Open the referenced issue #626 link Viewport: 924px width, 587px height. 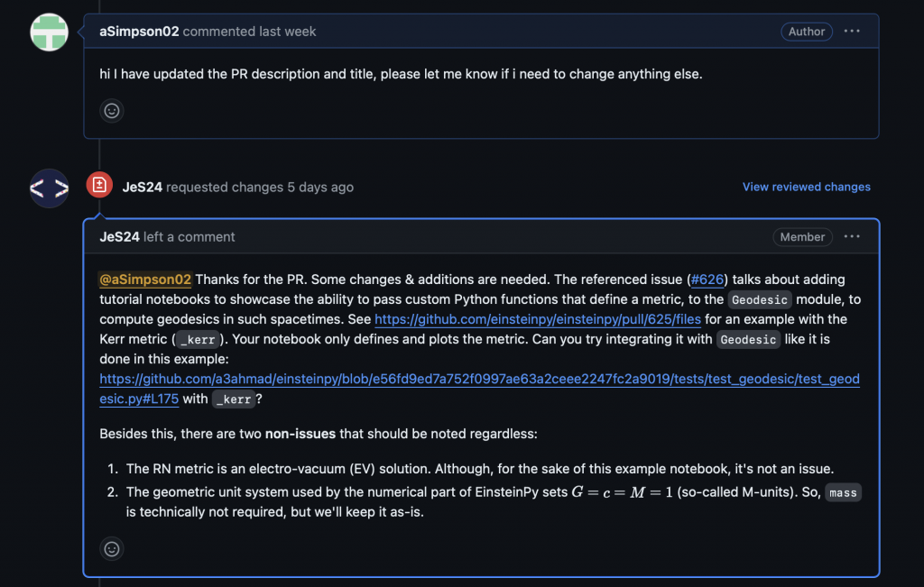point(707,280)
